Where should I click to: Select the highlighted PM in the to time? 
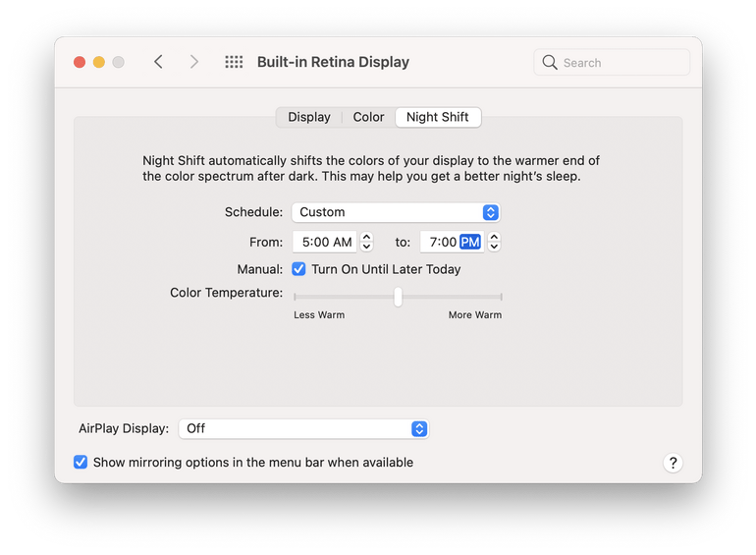pyautogui.click(x=470, y=242)
